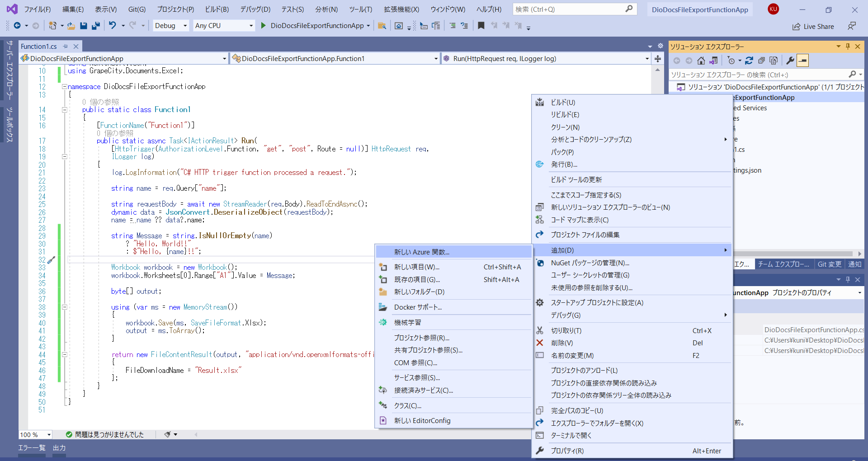
Task: Choose ビルド(U) in the context menu
Action: [x=632, y=103]
